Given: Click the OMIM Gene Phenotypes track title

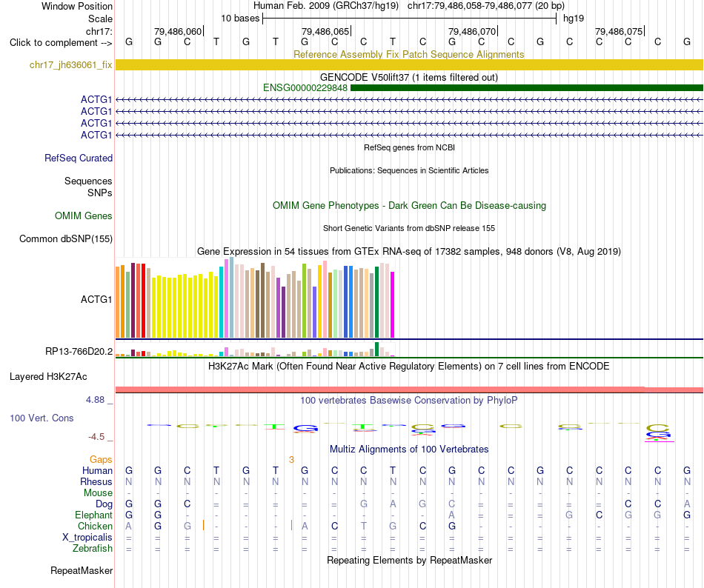Looking at the screenshot, I should click(x=410, y=205).
